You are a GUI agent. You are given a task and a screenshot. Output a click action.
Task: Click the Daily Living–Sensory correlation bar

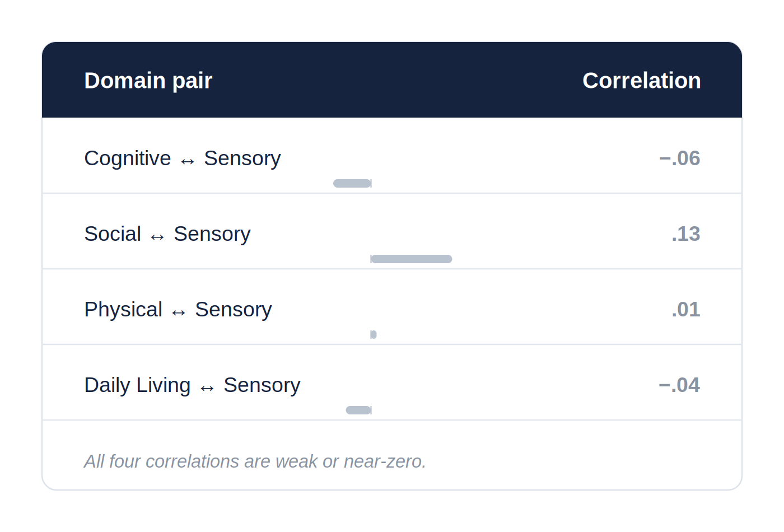358,410
